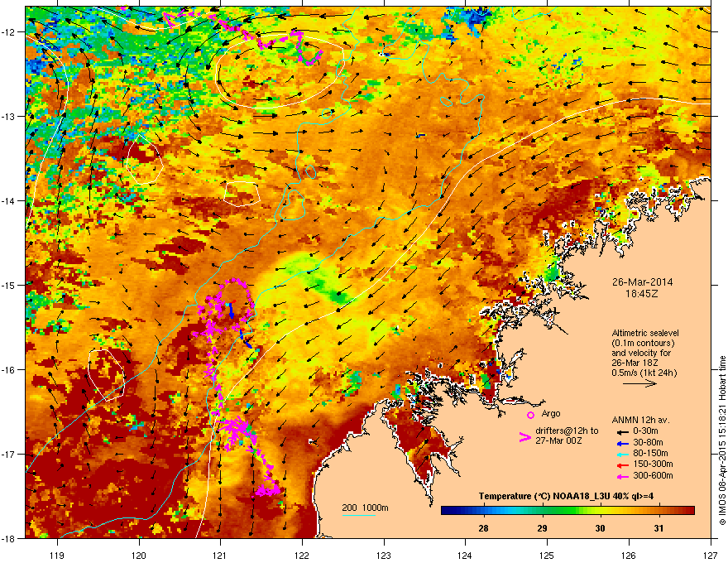The height and width of the screenshot is (563, 728).
Task: Click the cyan 80-150m legend arrow
Action: coord(621,454)
